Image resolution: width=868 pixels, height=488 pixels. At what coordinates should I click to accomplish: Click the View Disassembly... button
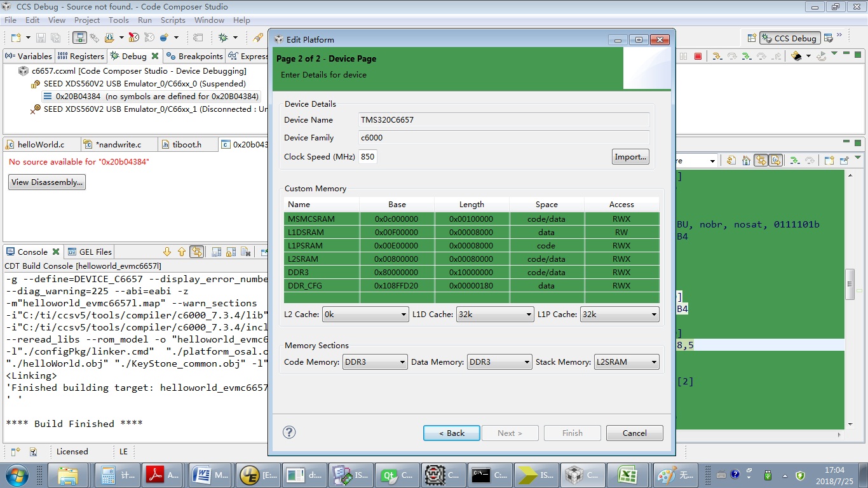47,182
